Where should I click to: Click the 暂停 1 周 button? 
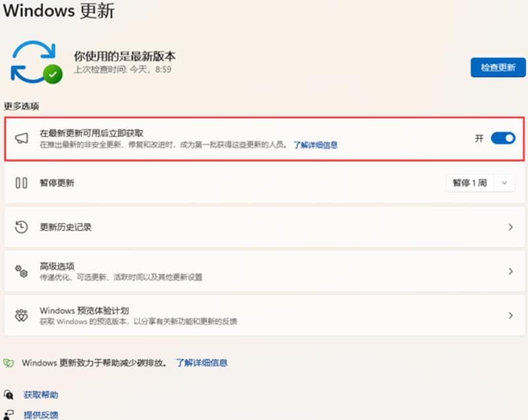point(470,183)
